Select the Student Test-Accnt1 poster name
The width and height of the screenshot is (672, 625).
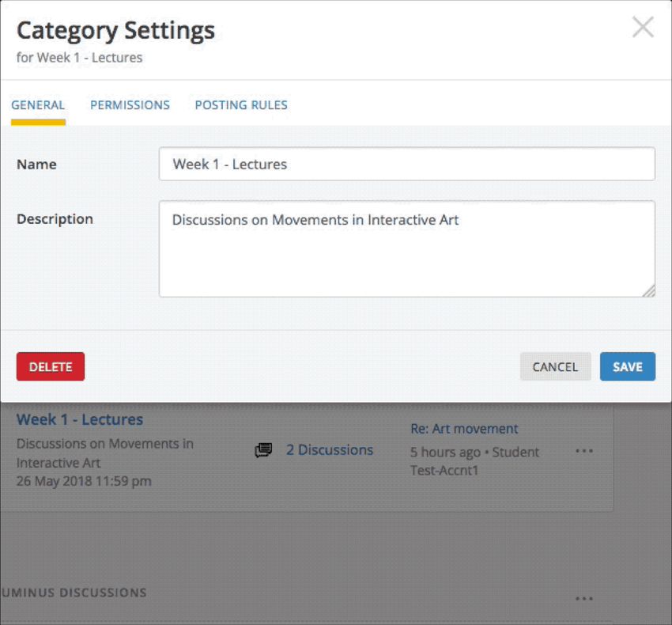point(474,461)
